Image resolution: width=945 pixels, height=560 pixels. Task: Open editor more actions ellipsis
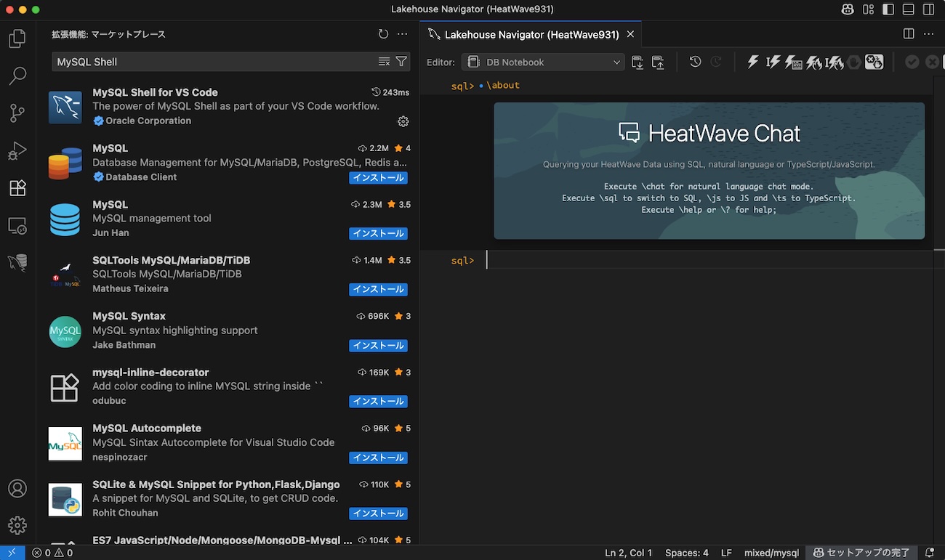(928, 34)
